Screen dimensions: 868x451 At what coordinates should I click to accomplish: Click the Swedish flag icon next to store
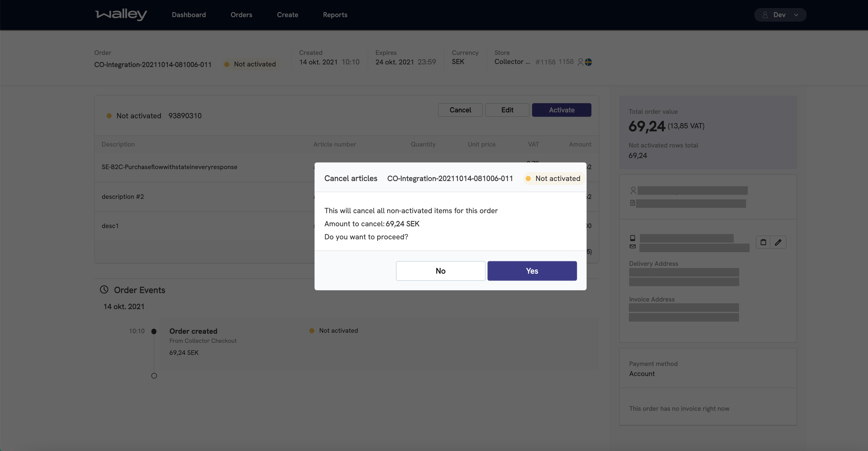(588, 62)
